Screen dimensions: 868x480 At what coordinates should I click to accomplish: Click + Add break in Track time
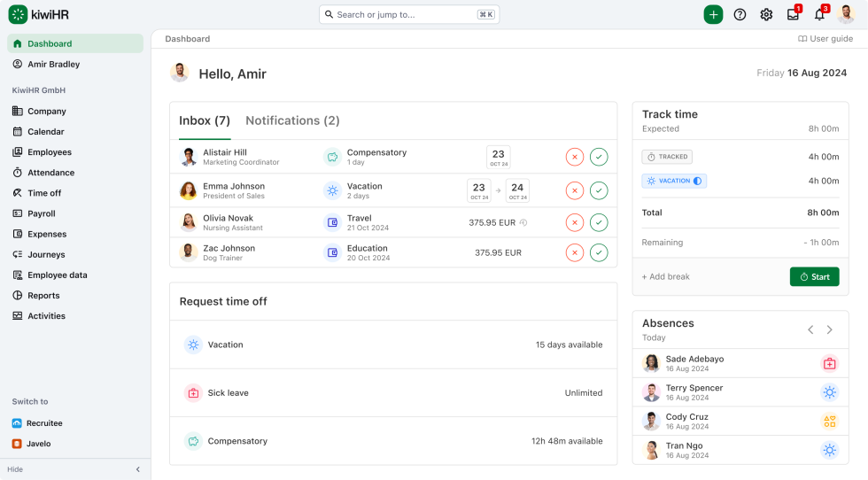pyautogui.click(x=665, y=276)
